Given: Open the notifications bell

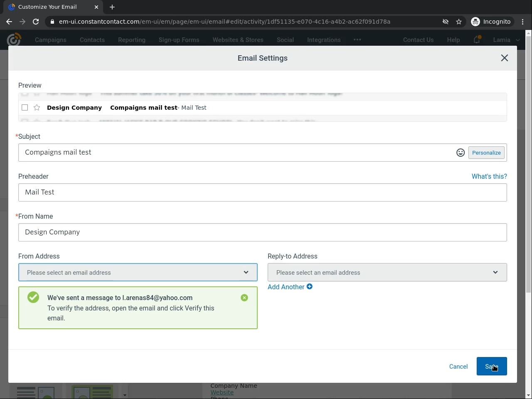Looking at the screenshot, I should (x=477, y=40).
